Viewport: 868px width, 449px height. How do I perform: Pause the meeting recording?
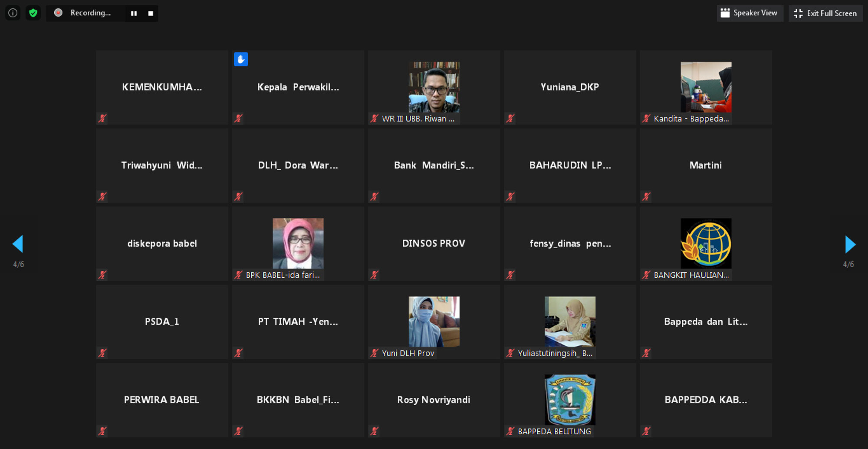pos(134,13)
